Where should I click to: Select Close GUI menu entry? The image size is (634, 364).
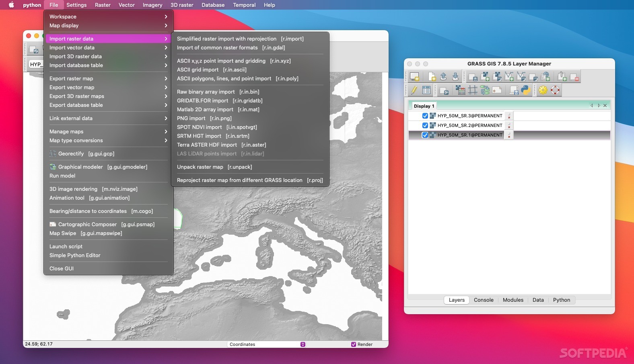click(x=62, y=268)
